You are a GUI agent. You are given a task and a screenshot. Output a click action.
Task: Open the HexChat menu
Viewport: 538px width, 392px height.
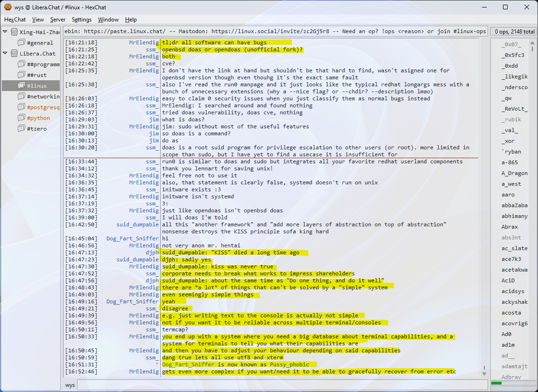(15, 20)
